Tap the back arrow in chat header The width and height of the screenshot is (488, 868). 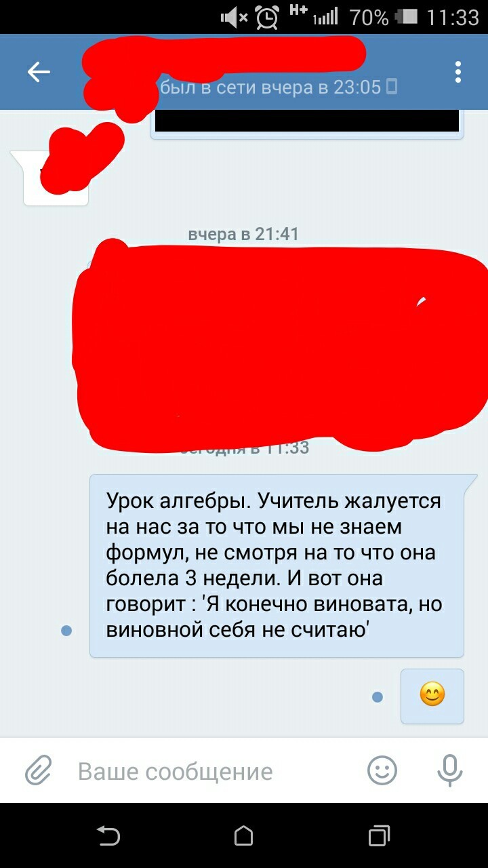(39, 72)
